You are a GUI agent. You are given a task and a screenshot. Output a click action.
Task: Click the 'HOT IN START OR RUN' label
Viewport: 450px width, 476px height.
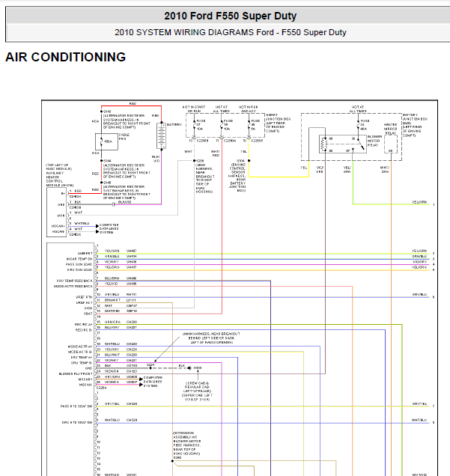194,109
